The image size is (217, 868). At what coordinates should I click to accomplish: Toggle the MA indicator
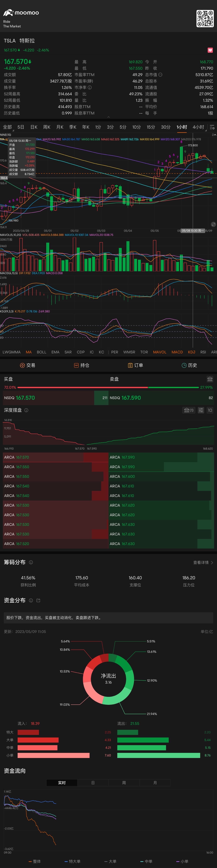pyautogui.click(x=29, y=352)
